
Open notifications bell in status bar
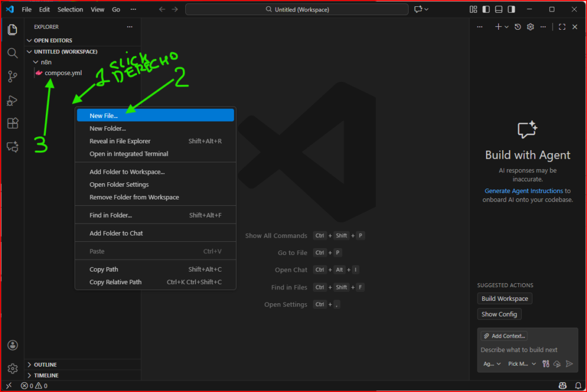[x=577, y=386]
